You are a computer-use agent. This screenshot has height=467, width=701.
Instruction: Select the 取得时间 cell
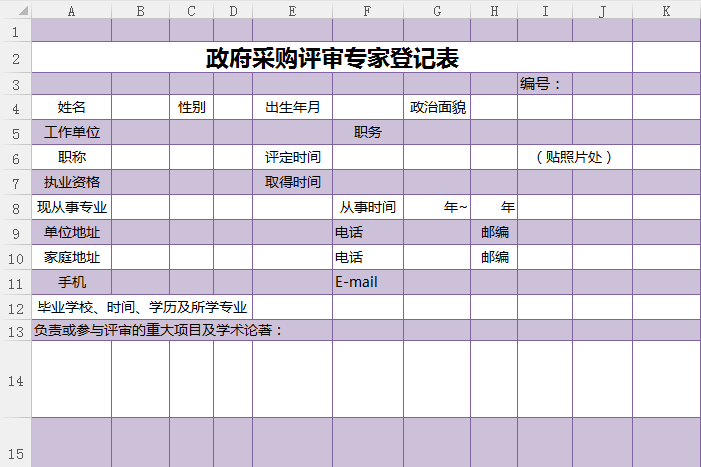click(x=292, y=182)
